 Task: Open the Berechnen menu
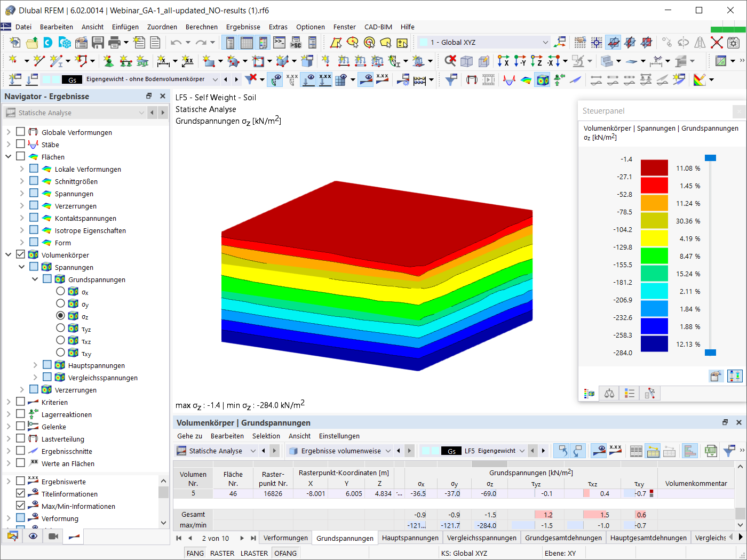(x=202, y=27)
